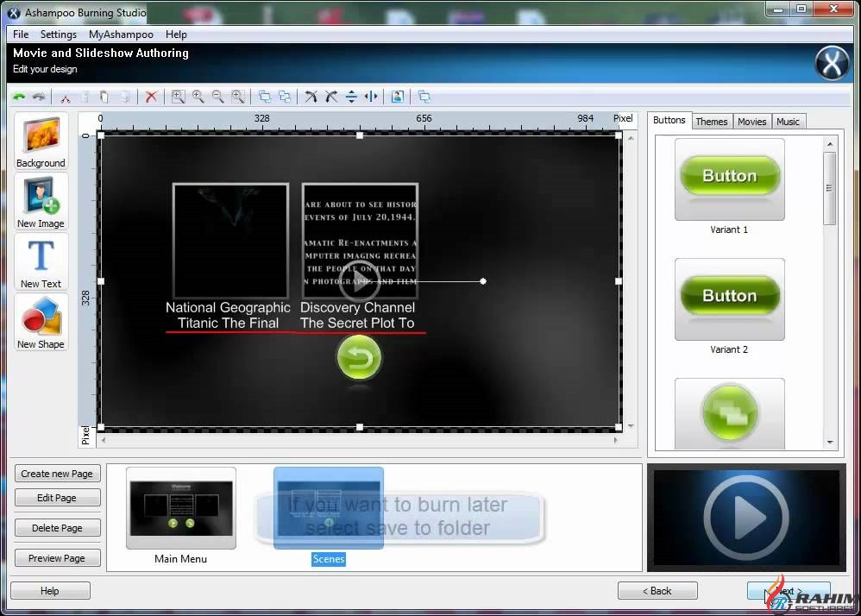
Task: Click the Bring to front icon
Action: 265,97
